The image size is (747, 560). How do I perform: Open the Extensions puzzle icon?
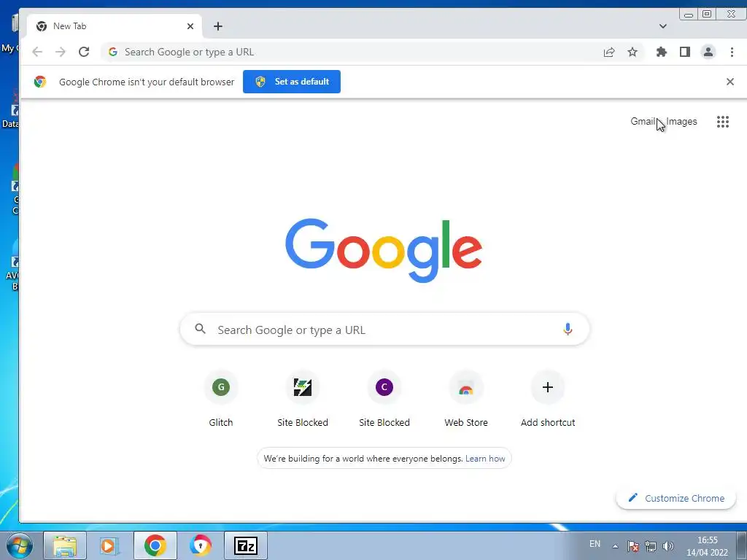[661, 52]
